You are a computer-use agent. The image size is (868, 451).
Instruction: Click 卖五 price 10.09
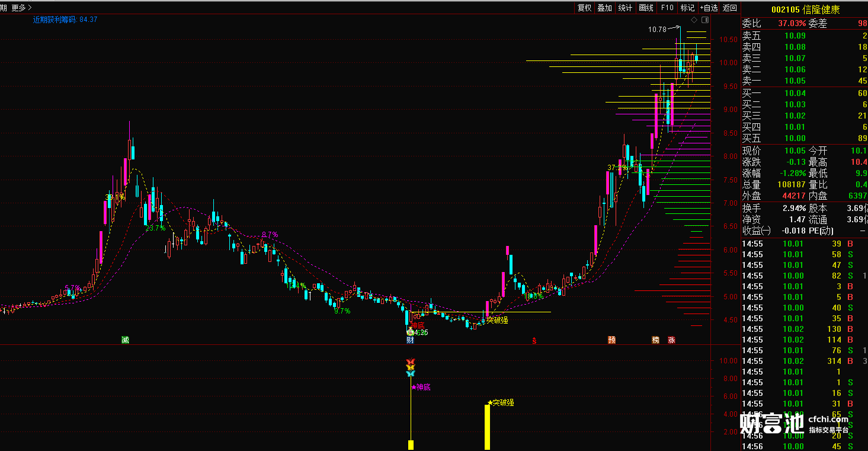[795, 36]
